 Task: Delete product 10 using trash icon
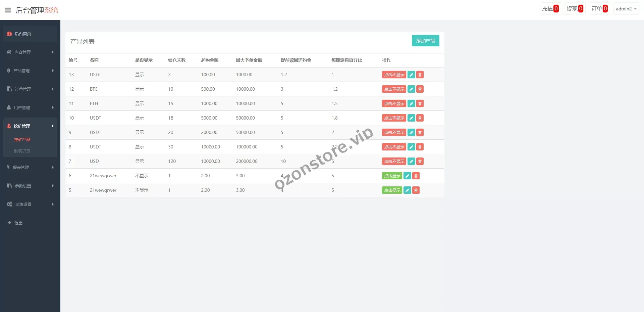click(x=420, y=118)
